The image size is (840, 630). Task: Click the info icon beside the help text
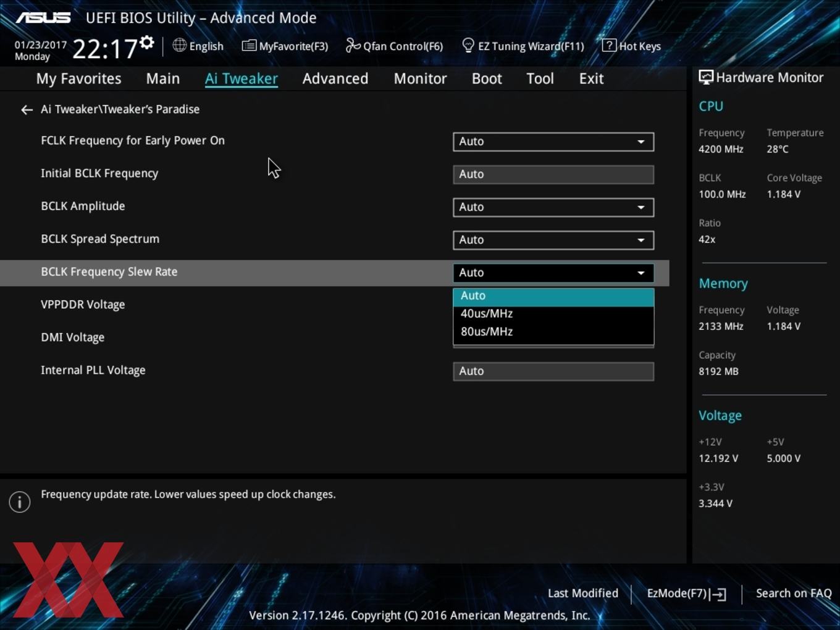[x=20, y=502]
